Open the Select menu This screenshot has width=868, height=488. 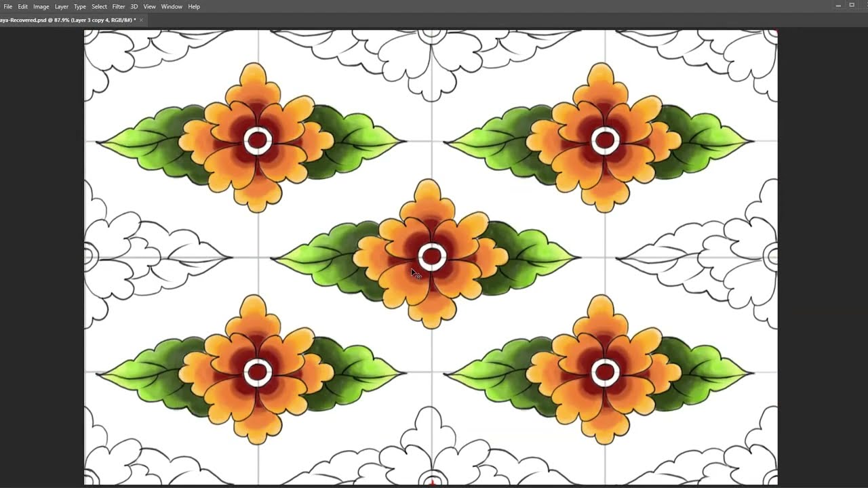(99, 6)
